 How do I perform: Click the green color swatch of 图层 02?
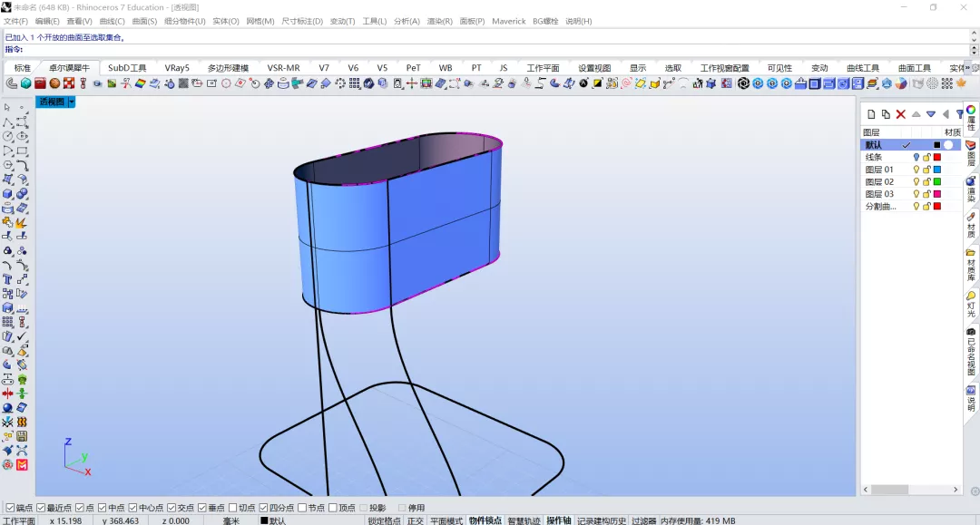[x=936, y=181]
